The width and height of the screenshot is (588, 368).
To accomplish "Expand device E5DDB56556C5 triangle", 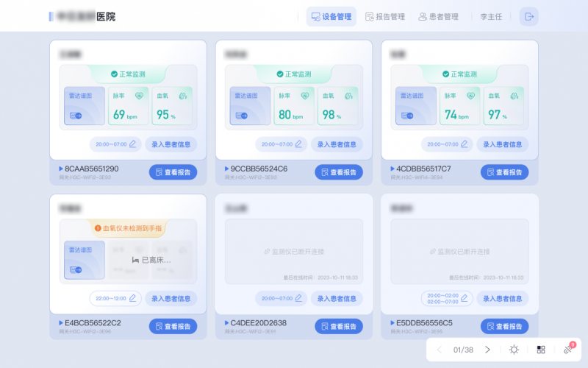I will 392,322.
